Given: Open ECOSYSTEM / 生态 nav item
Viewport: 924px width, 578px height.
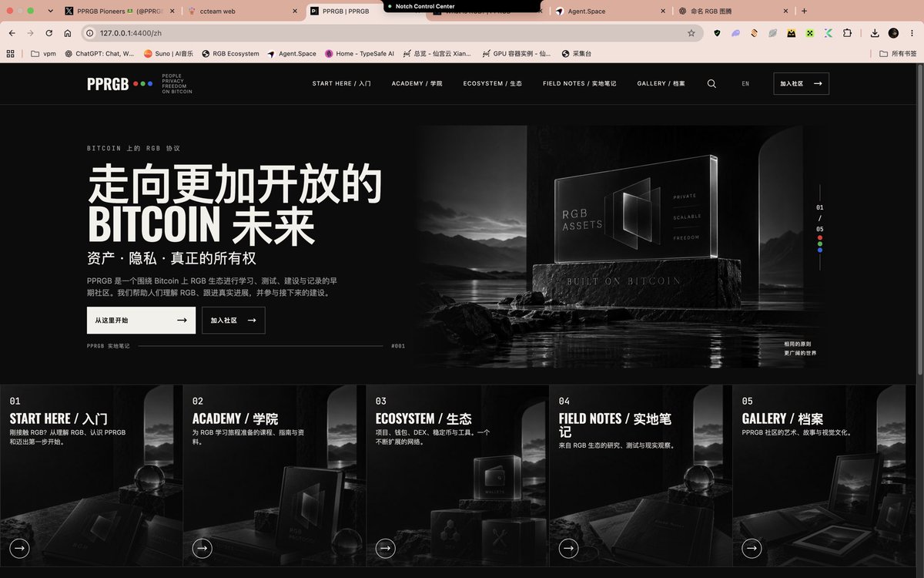Looking at the screenshot, I should 492,83.
